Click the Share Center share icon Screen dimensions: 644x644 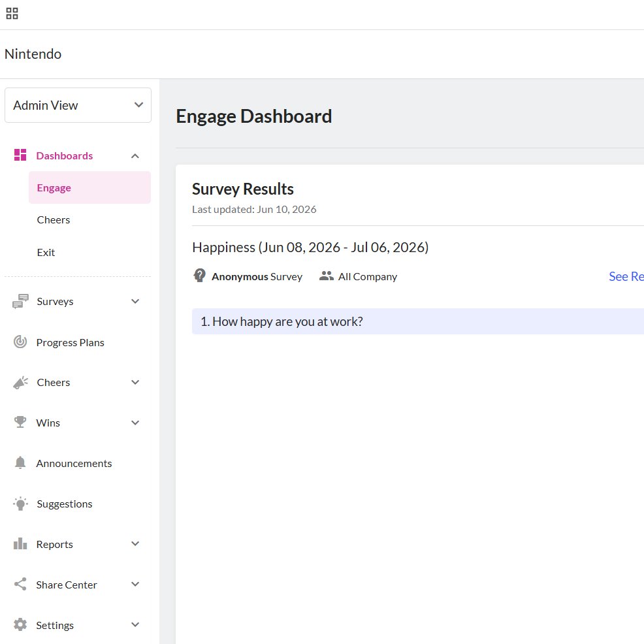(x=20, y=584)
